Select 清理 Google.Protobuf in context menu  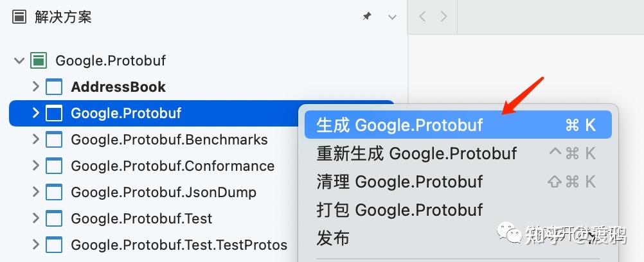tap(399, 182)
